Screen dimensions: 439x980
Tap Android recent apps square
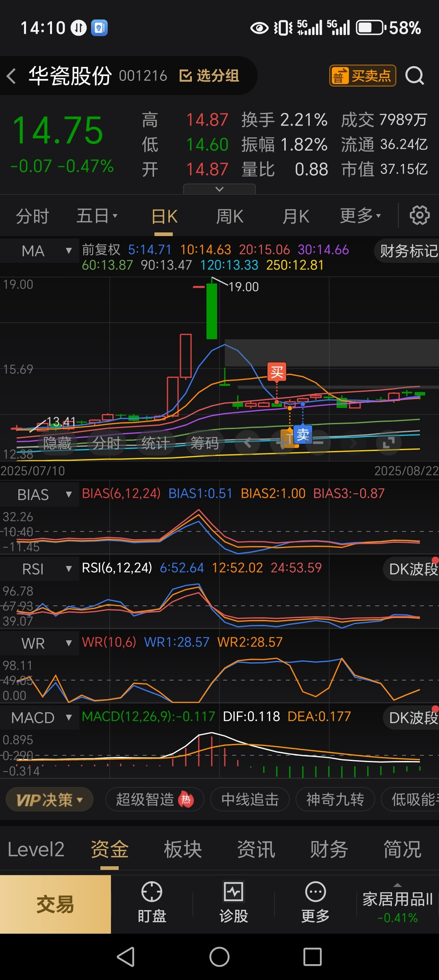[x=313, y=957]
